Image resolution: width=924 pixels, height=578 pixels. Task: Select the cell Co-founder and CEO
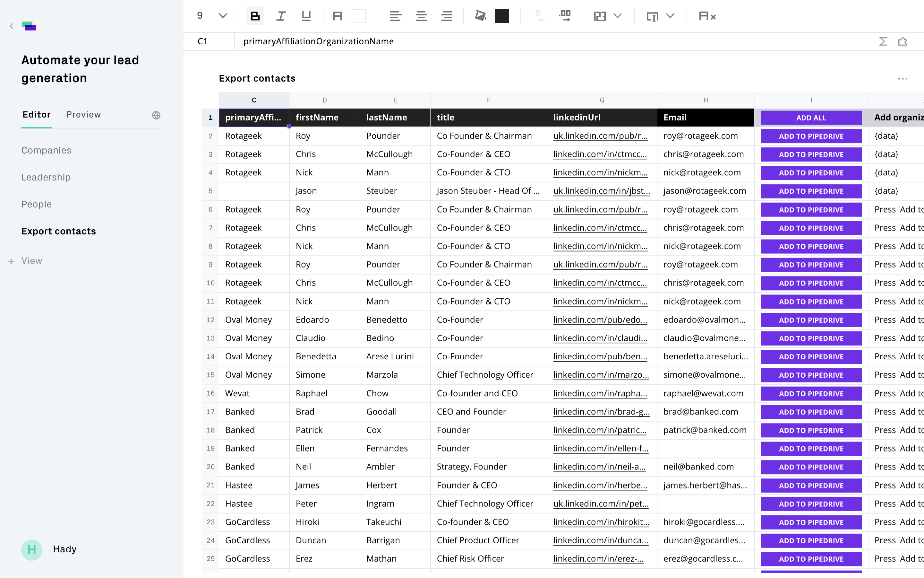pyautogui.click(x=488, y=393)
